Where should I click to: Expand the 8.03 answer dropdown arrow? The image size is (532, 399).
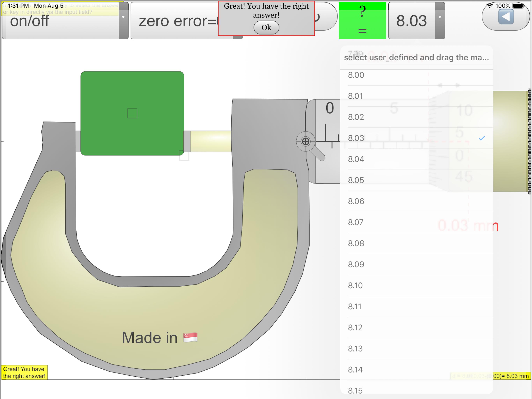[x=440, y=17]
